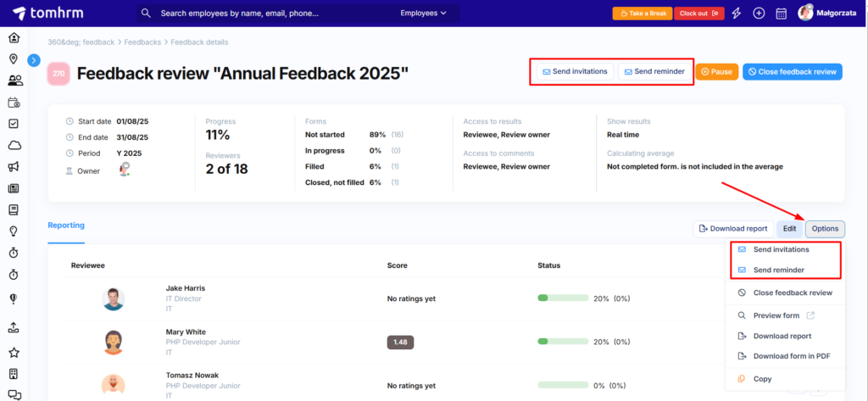
Task: Switch to the Reporting tab
Action: tap(66, 226)
